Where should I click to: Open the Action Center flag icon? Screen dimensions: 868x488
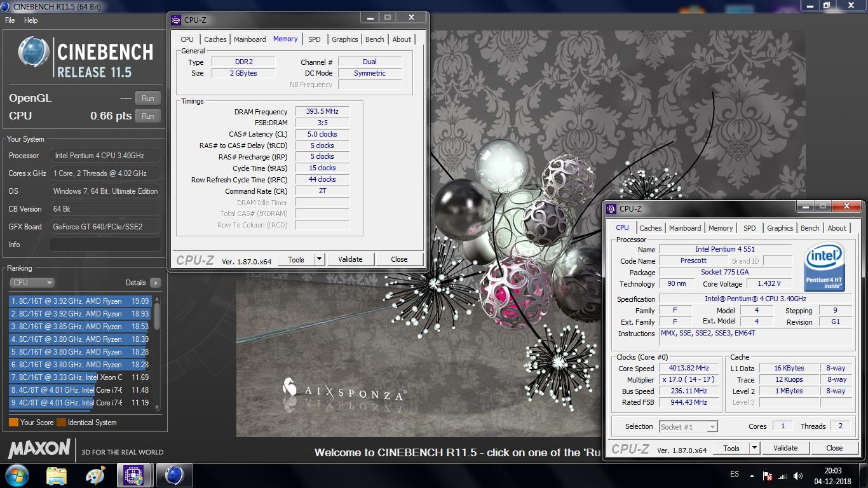768,476
